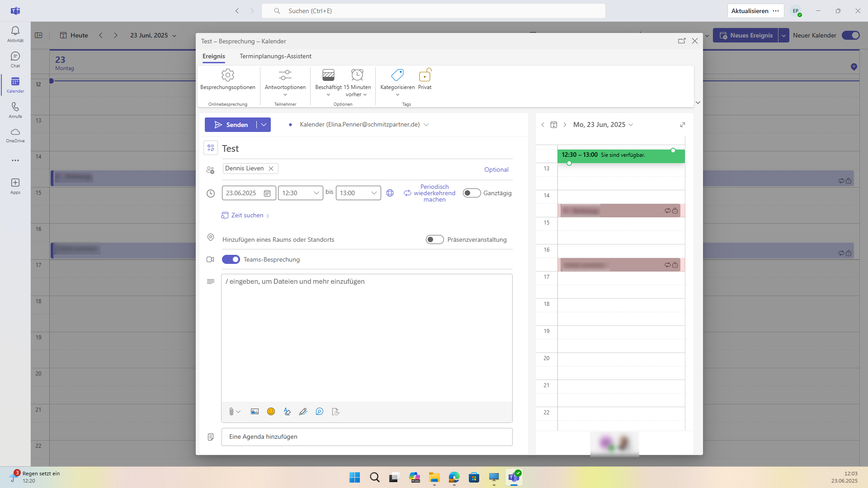Click the Eine Agenda hinzufügen field
Viewport: 868px width, 488px height.
click(367, 437)
